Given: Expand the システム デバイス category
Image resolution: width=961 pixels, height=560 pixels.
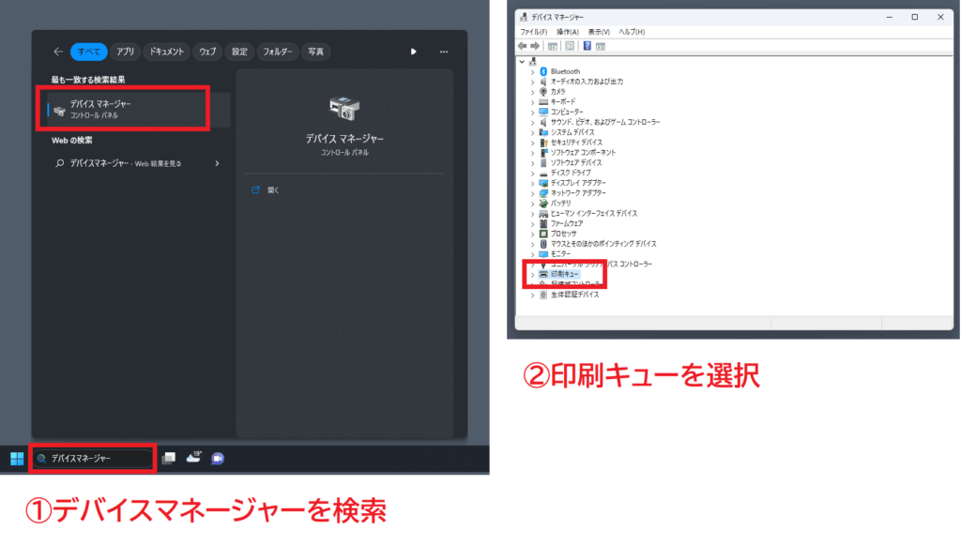Looking at the screenshot, I should [533, 132].
